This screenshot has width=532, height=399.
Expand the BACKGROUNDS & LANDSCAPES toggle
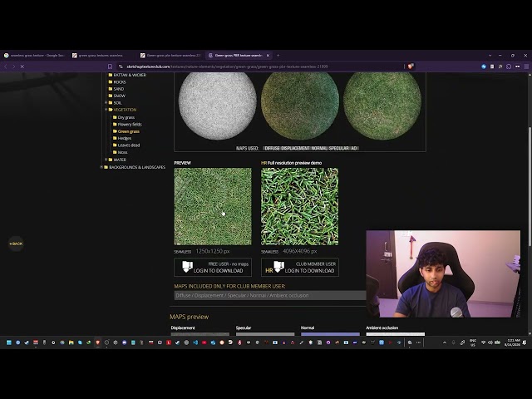[101, 167]
